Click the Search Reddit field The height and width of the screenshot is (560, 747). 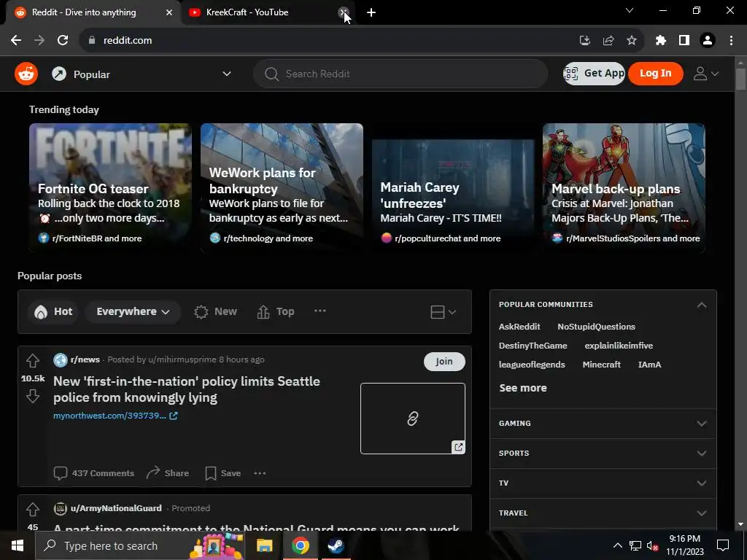coord(400,74)
